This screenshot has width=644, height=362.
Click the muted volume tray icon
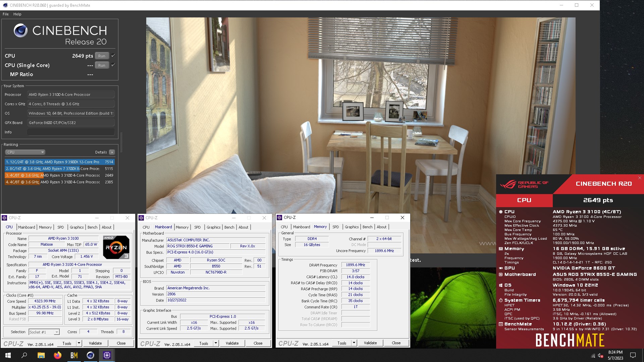pos(601,356)
